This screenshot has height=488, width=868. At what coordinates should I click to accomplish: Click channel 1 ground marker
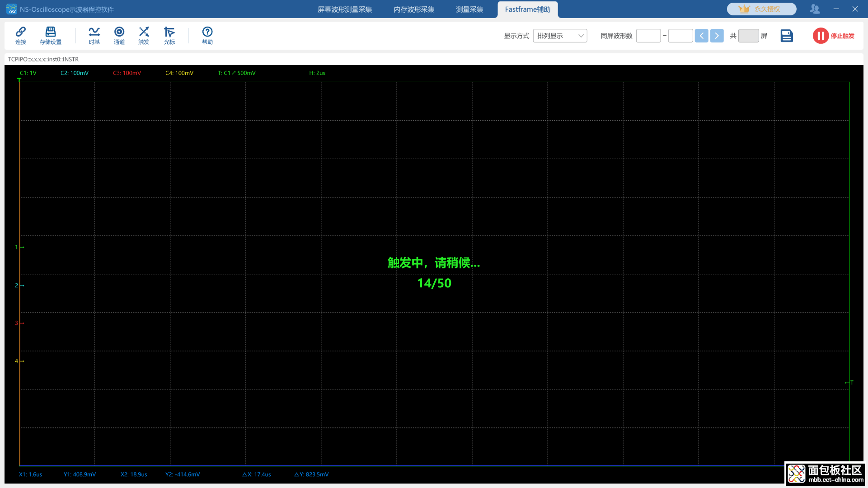pos(19,247)
